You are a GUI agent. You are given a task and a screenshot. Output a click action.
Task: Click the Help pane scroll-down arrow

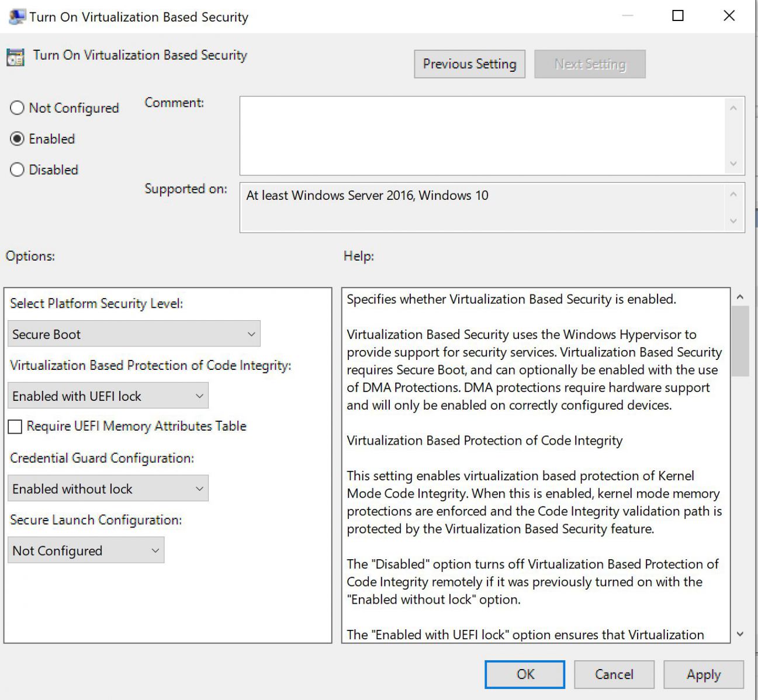tap(740, 635)
